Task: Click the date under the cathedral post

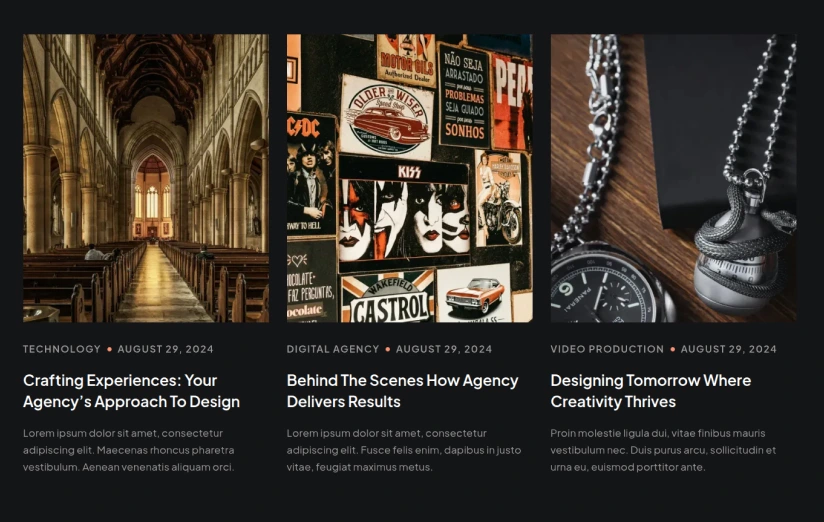Action: pos(166,349)
